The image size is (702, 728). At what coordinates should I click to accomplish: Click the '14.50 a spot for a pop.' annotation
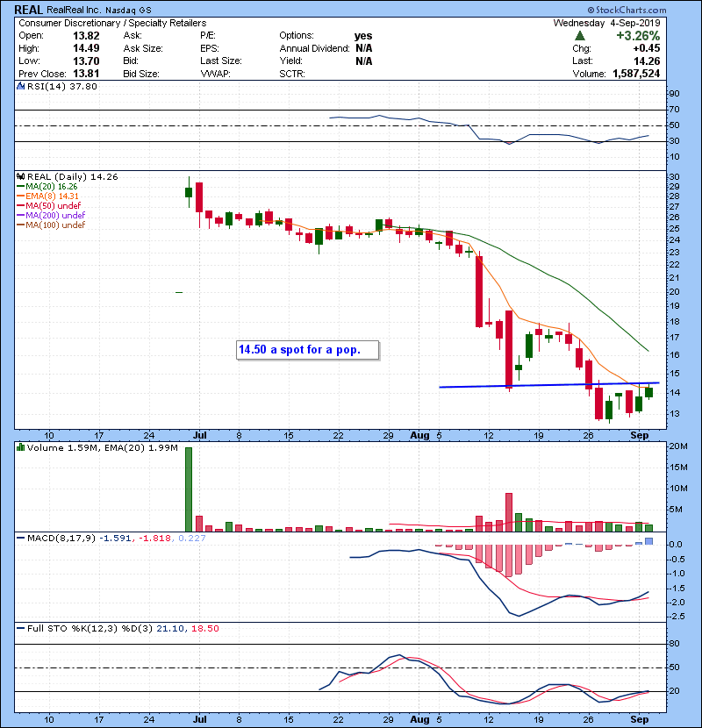click(307, 350)
